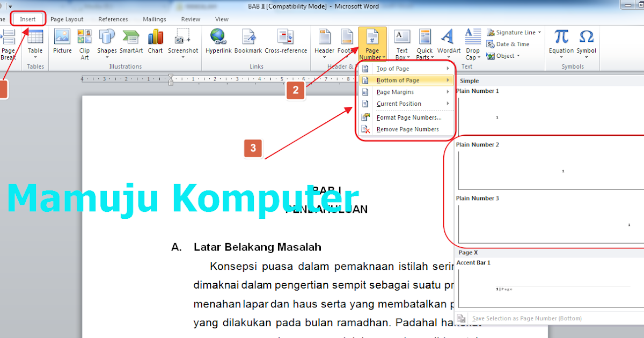
Task: Insert WordArt
Action: (x=449, y=43)
